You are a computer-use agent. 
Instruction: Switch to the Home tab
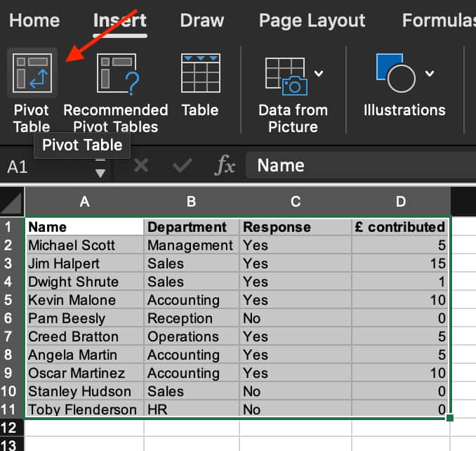click(34, 20)
